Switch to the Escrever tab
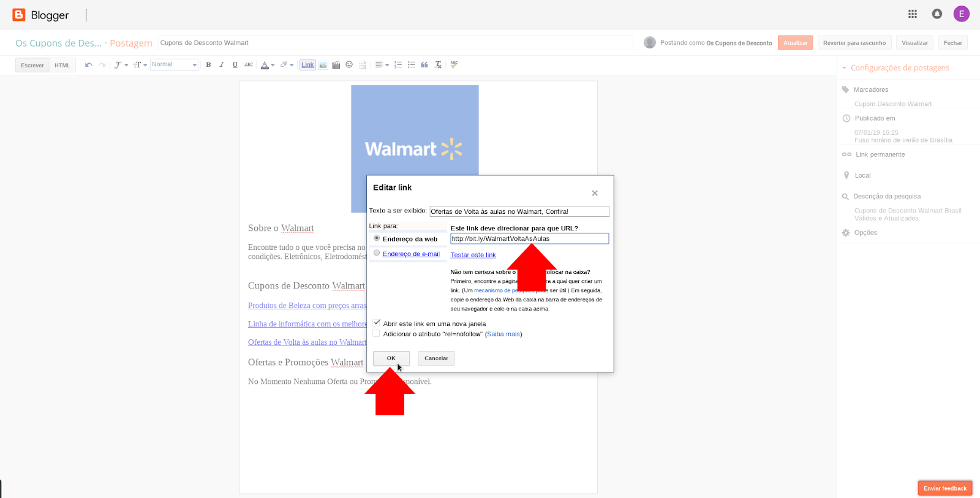 32,66
